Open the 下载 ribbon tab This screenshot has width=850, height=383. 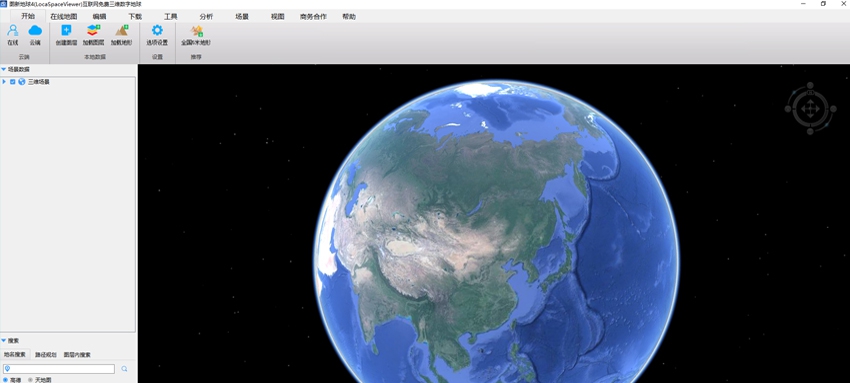(135, 16)
